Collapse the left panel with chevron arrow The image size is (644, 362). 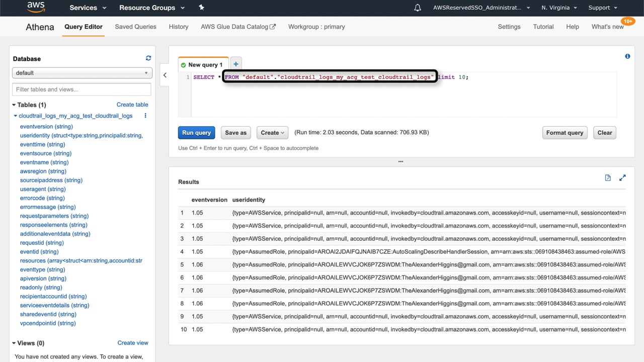[165, 75]
